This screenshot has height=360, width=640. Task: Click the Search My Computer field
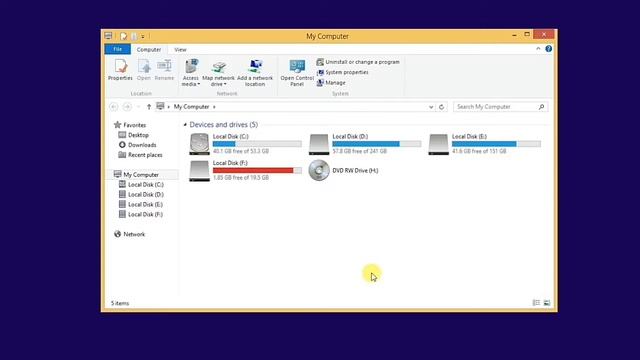500,107
